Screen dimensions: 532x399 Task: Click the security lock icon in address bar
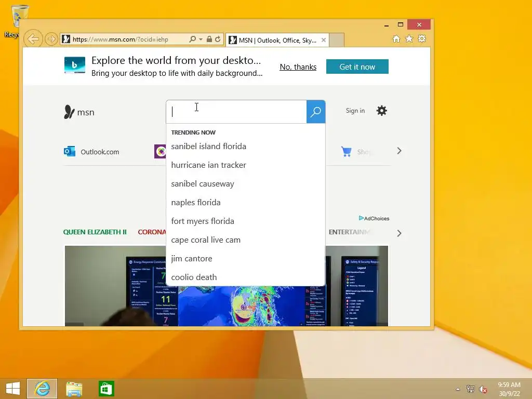[209, 39]
